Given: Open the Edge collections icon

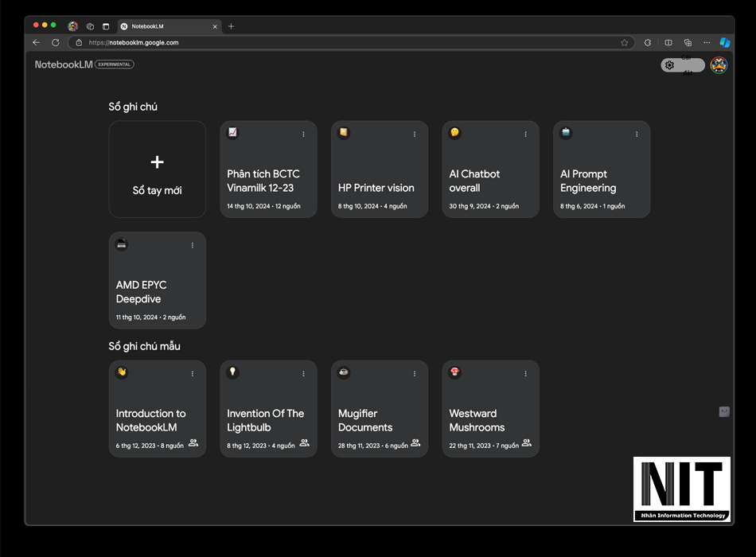Looking at the screenshot, I should [688, 42].
